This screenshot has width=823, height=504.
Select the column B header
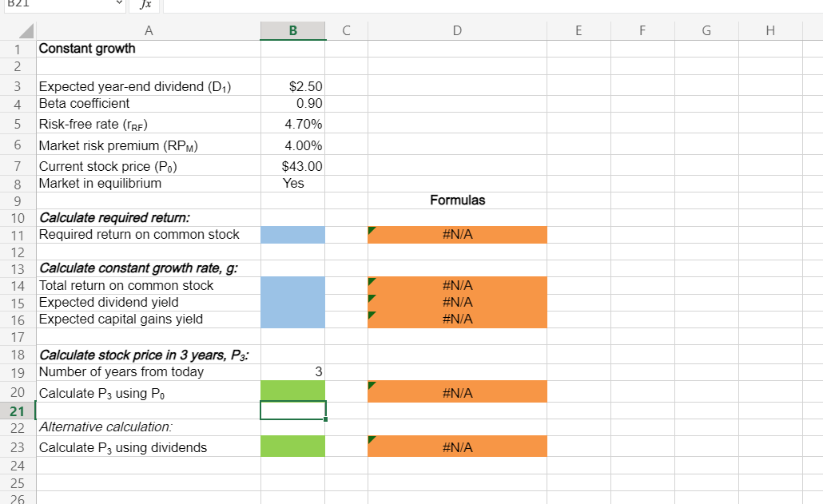tap(292, 30)
